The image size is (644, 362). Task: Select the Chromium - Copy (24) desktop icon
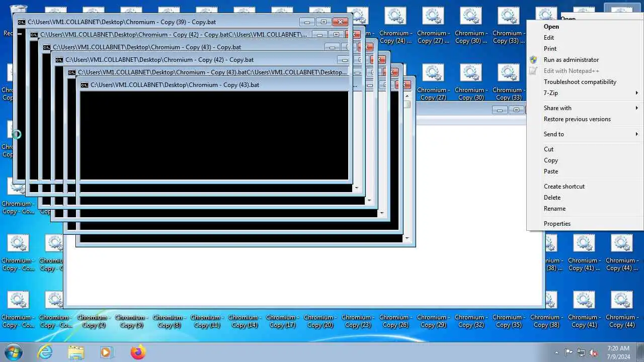395,26
